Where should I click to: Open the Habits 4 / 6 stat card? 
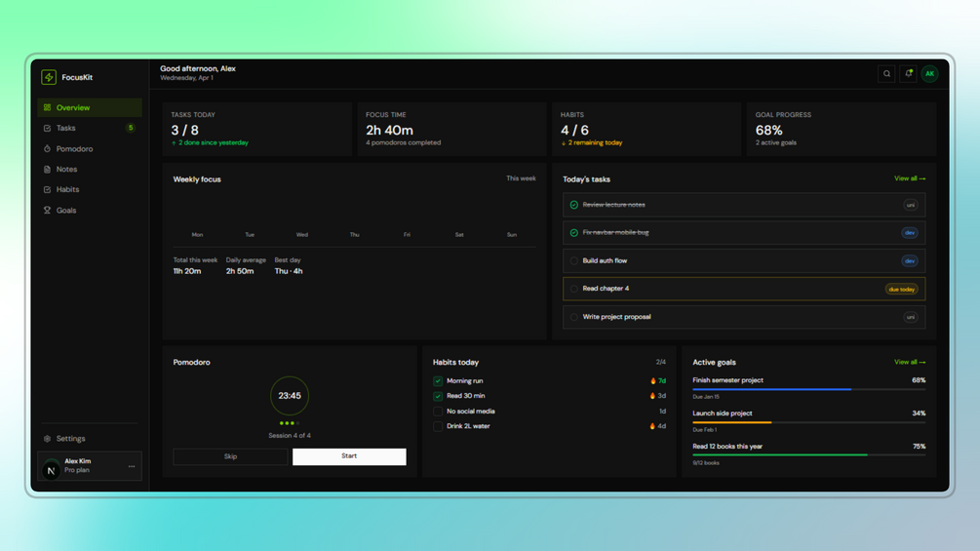pyautogui.click(x=647, y=130)
